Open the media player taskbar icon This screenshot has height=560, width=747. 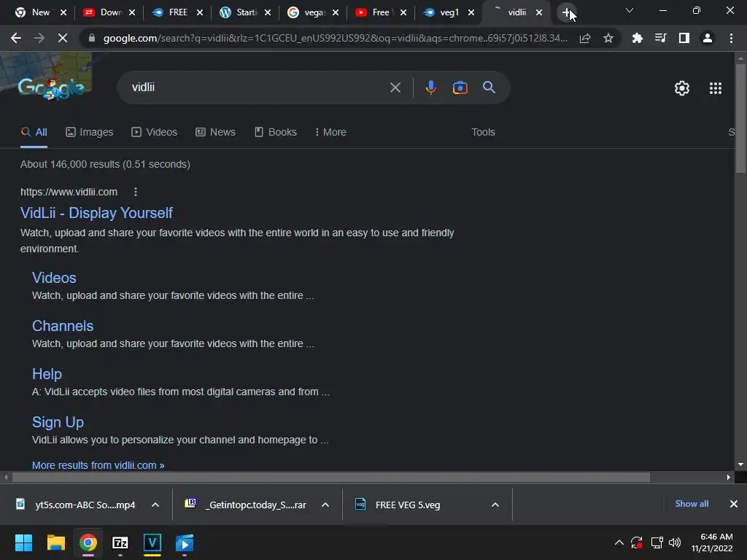pos(185,542)
